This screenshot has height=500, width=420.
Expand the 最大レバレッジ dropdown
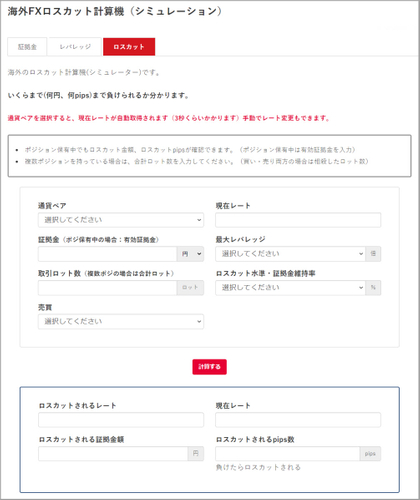[x=290, y=254]
